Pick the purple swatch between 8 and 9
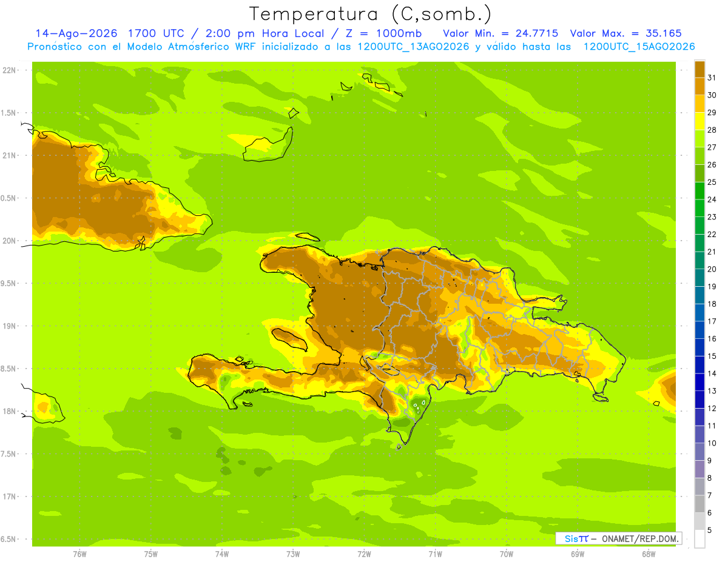Screen dimensions: 728x562 (699, 469)
